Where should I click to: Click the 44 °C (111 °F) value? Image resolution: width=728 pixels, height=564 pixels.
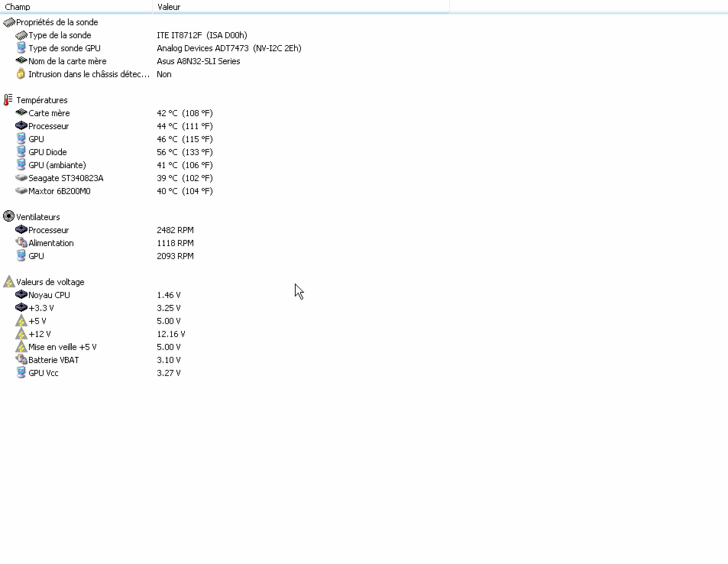(185, 126)
